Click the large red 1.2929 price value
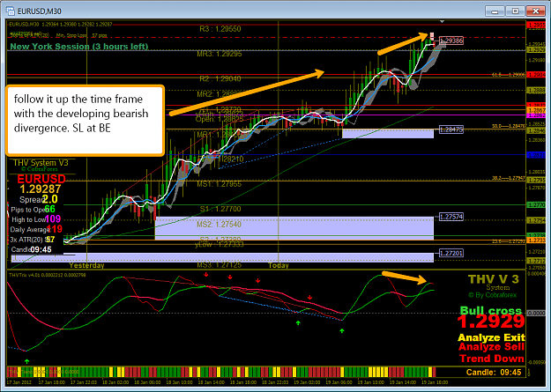 point(491,321)
